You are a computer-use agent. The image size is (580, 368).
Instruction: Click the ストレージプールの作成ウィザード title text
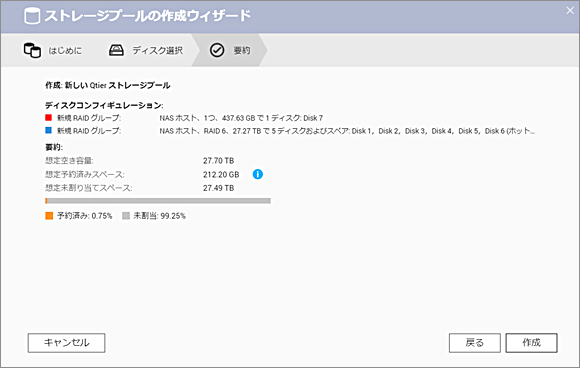pos(148,16)
